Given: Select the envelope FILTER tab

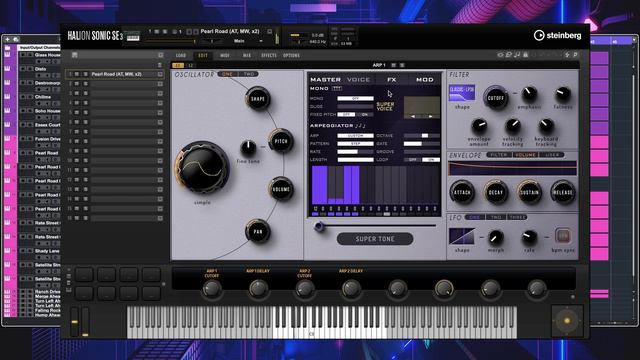Looking at the screenshot, I should [499, 155].
